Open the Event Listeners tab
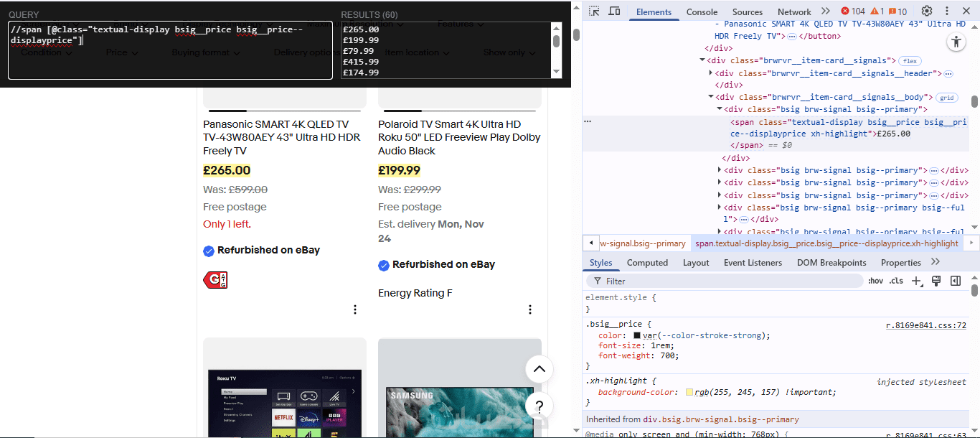Viewport: 980px width, 438px height. tap(753, 262)
